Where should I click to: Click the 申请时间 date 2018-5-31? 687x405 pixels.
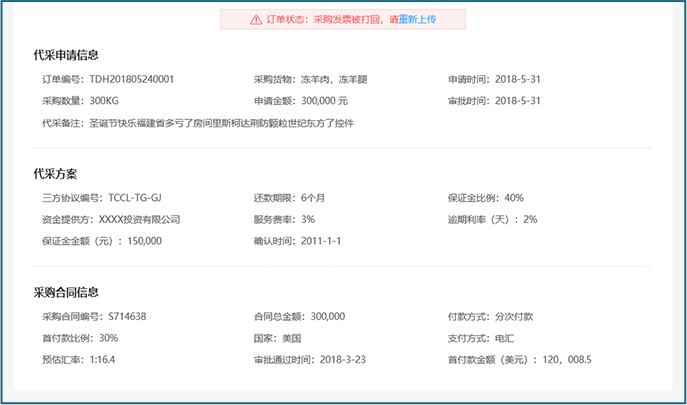[x=518, y=79]
